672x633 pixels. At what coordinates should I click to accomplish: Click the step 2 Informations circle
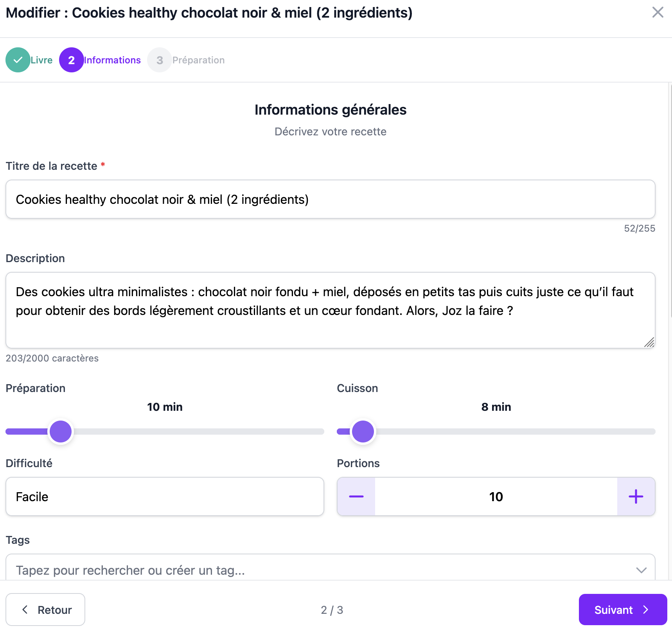click(x=71, y=60)
